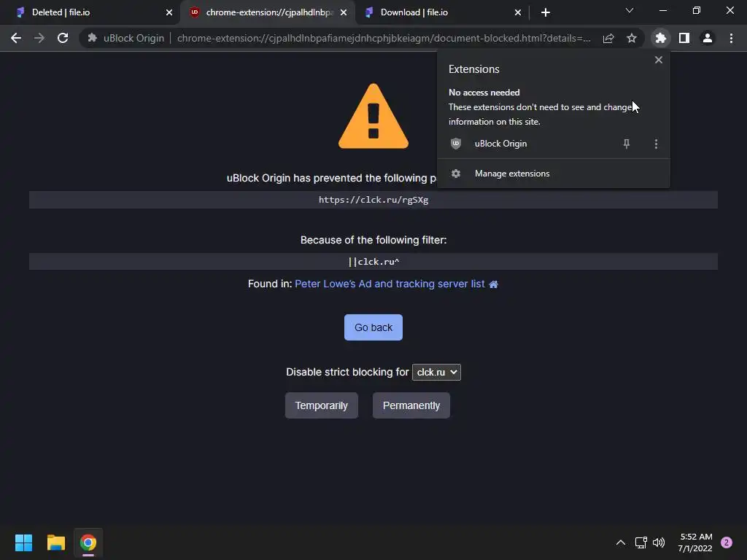Image resolution: width=747 pixels, height=560 pixels.
Task: Click the uBlock Origin shield icon in Extensions list
Action: tap(456, 144)
